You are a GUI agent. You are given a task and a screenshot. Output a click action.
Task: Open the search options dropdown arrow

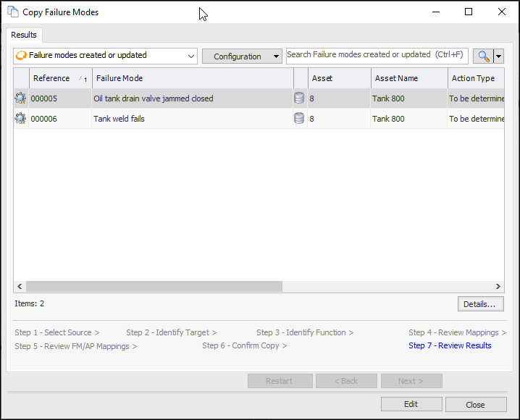pos(498,56)
